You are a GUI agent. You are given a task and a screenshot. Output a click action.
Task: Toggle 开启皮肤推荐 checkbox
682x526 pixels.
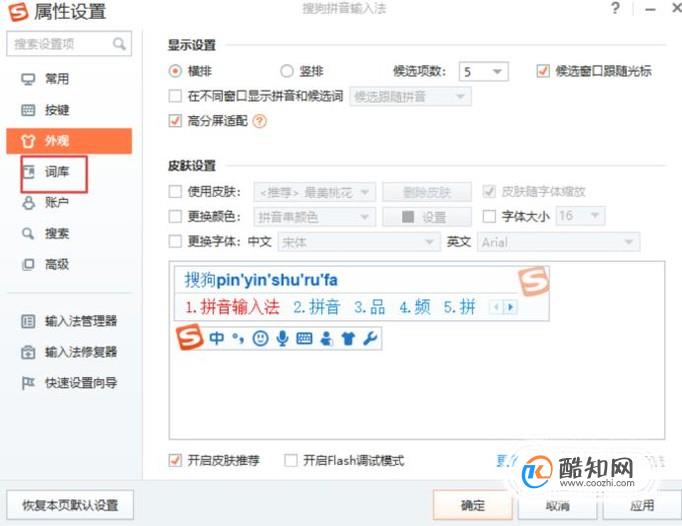pyautogui.click(x=175, y=460)
